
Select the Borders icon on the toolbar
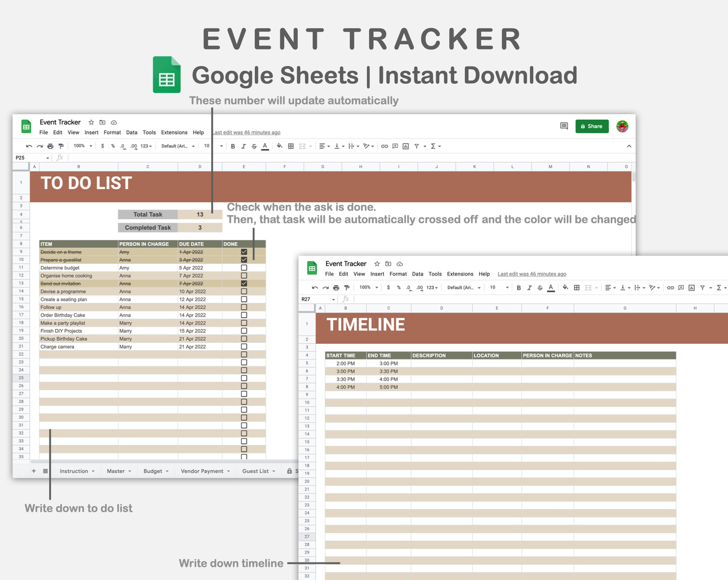click(291, 146)
